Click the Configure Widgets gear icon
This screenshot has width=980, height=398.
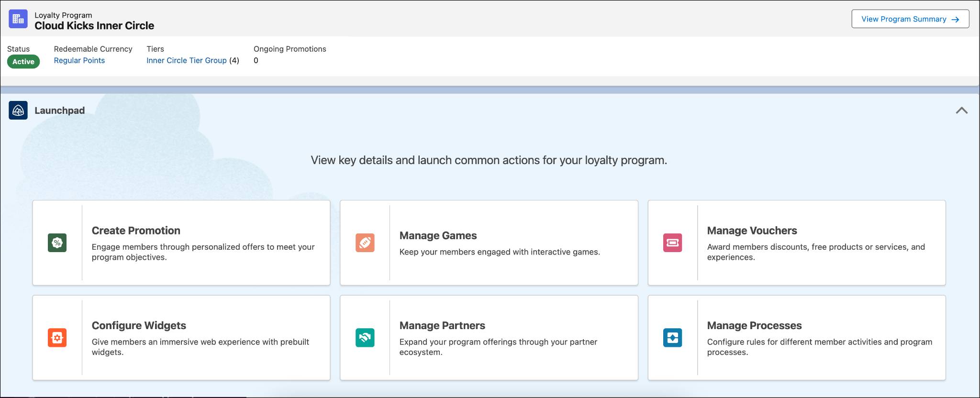pos(57,338)
